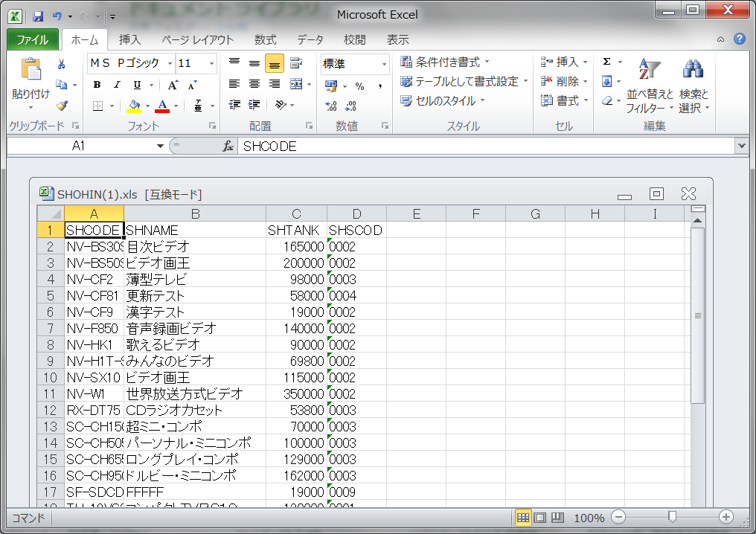Align text right

(275, 84)
